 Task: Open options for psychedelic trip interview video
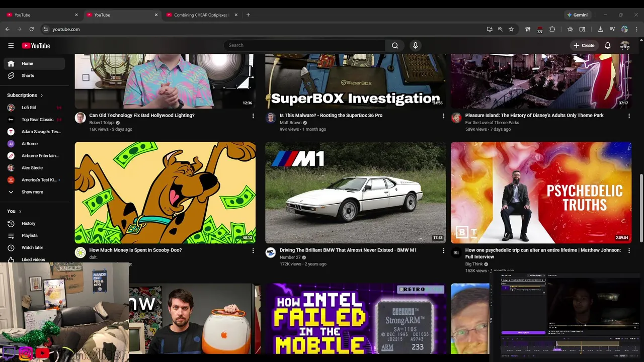point(629,250)
